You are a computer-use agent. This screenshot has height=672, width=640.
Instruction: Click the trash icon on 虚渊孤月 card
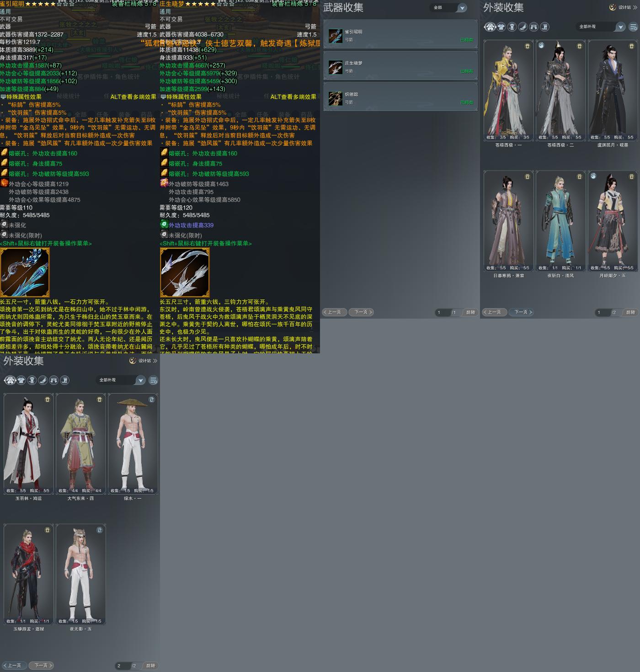(x=632, y=46)
